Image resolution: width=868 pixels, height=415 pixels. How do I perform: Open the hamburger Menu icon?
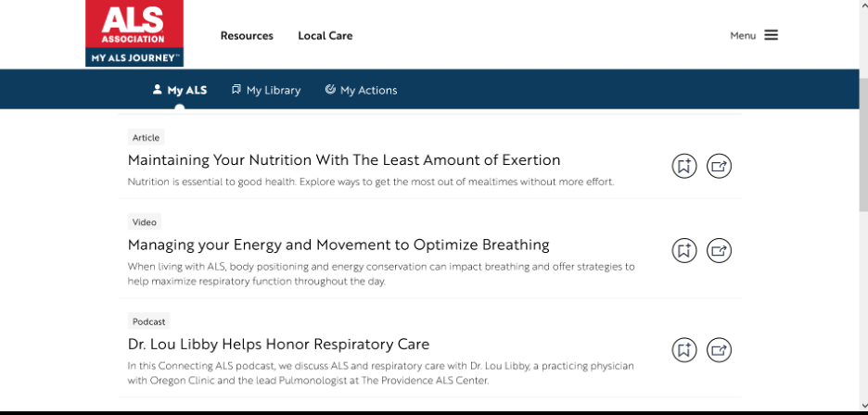772,35
